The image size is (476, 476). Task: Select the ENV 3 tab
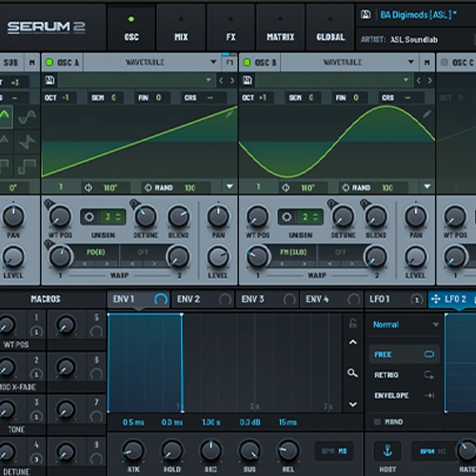268,299
